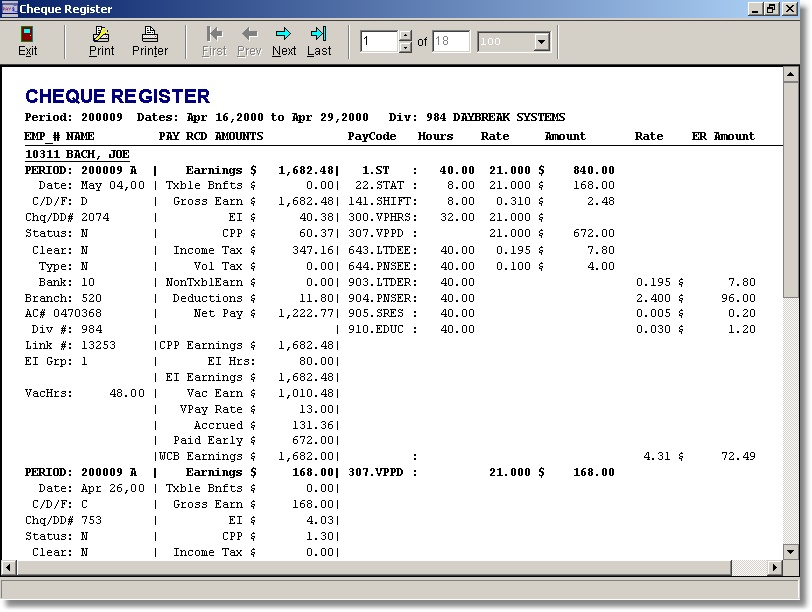The image size is (812, 612).
Task: Go to the Prev page
Action: click(249, 35)
